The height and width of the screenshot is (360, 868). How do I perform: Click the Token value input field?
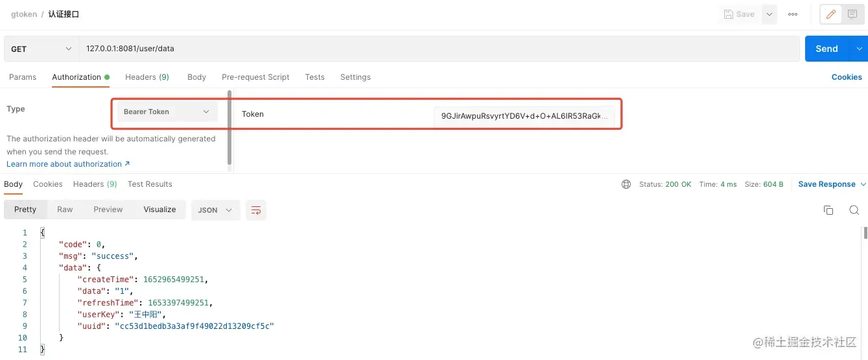(524, 116)
